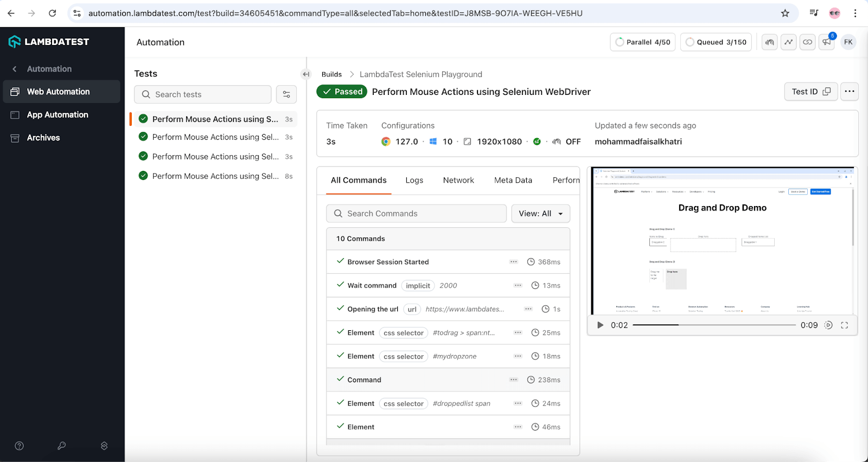Open Web Automation in sidebar
The height and width of the screenshot is (462, 868).
point(61,92)
